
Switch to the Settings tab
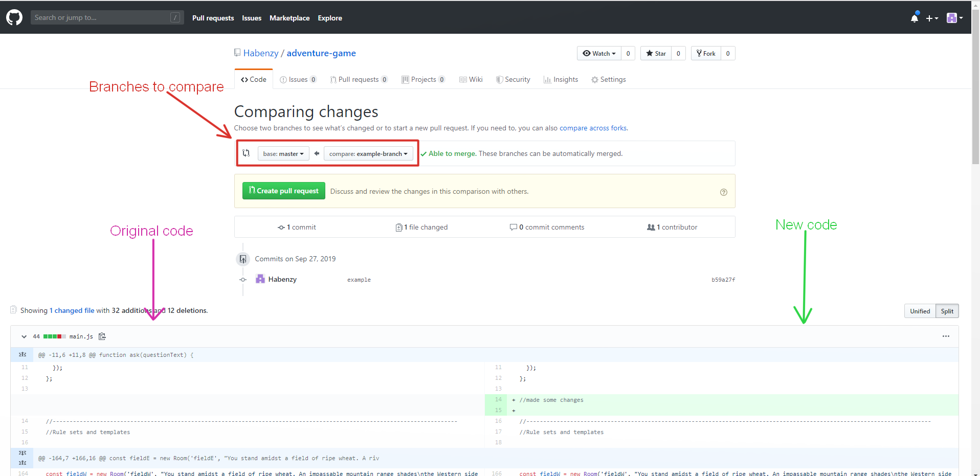609,79
